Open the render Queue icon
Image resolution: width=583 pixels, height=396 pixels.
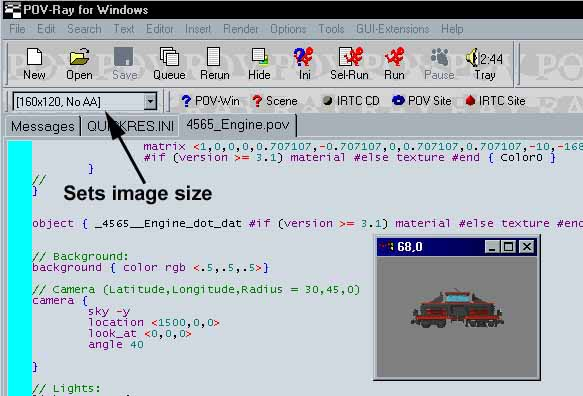click(169, 64)
